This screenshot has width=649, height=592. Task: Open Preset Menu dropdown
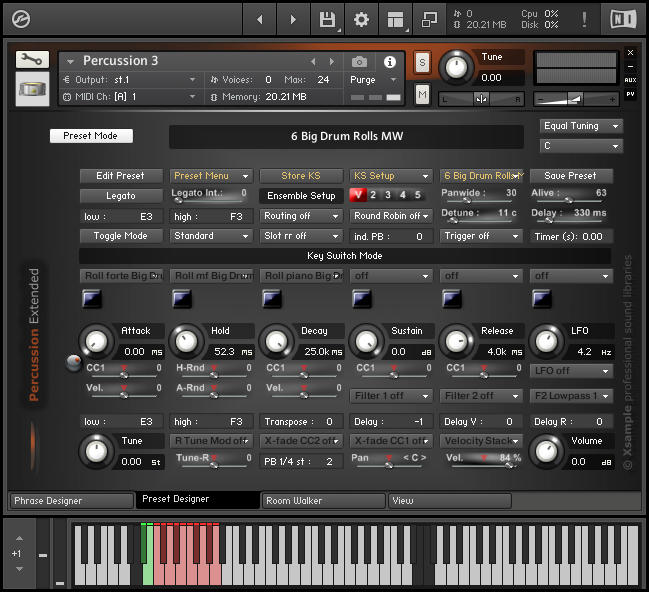tap(211, 176)
